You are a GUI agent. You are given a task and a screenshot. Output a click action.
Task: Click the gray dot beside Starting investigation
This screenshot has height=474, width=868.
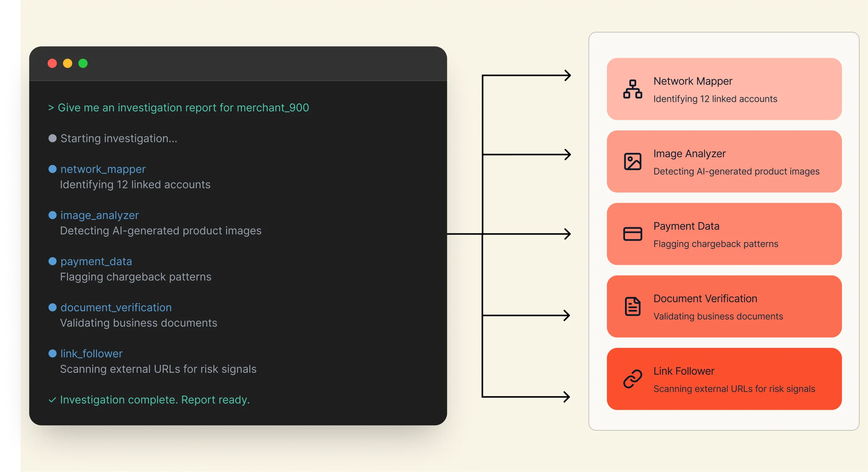click(52, 138)
